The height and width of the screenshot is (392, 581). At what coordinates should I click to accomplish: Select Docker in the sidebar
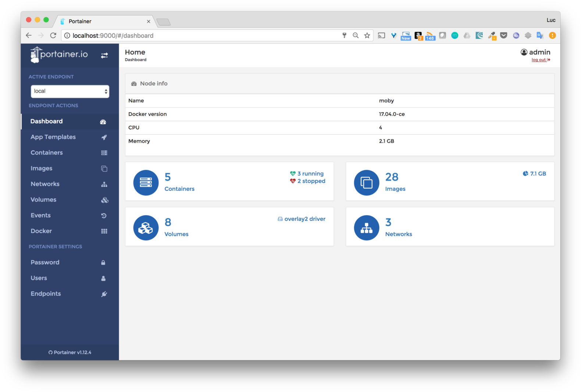[41, 231]
